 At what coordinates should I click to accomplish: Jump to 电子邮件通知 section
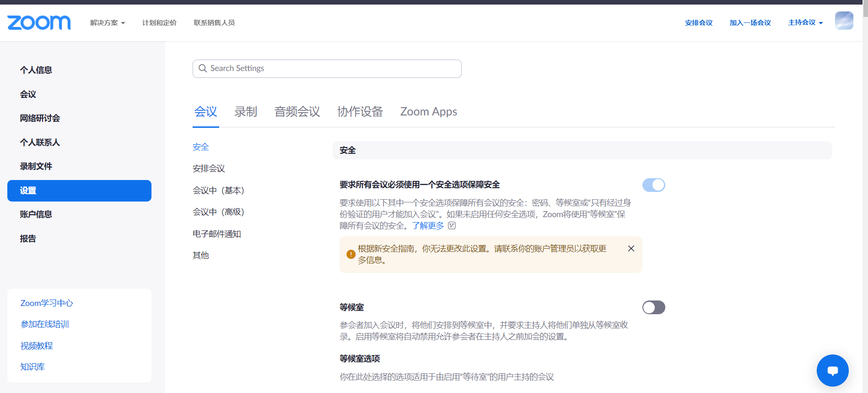click(x=217, y=234)
